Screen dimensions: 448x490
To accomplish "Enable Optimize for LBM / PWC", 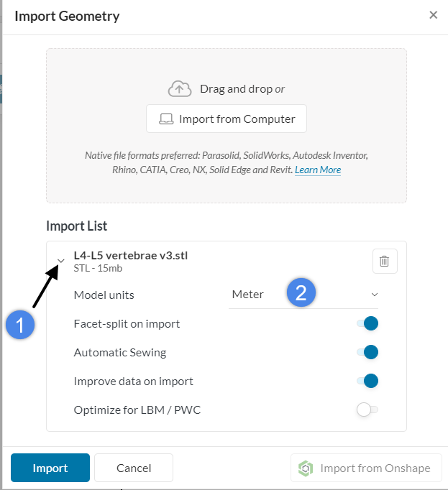I will pyautogui.click(x=367, y=410).
